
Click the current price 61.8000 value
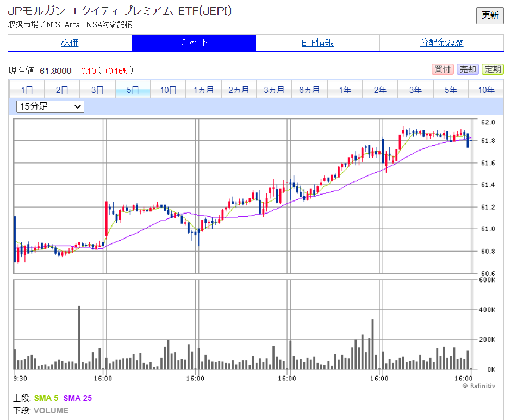tap(55, 71)
